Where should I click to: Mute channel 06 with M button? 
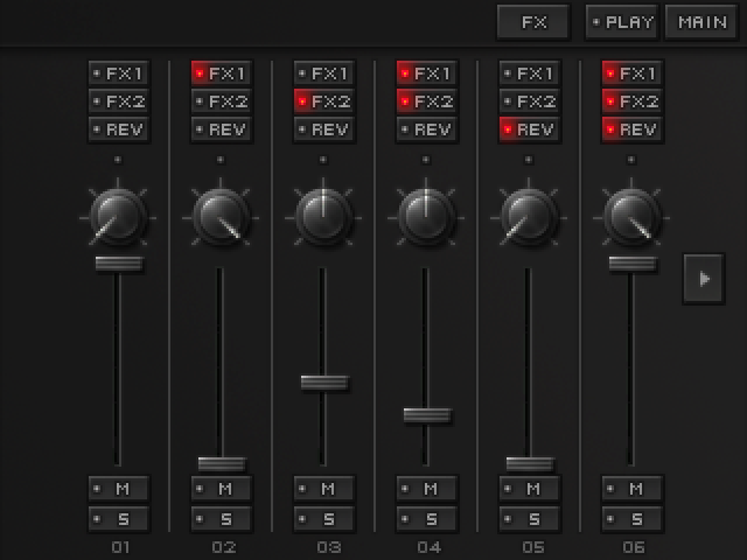(x=633, y=489)
